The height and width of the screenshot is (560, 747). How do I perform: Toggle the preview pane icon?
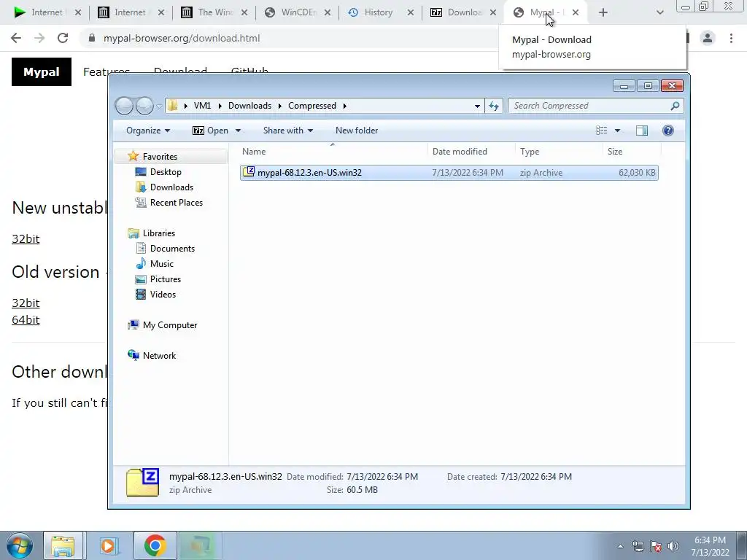[642, 131]
